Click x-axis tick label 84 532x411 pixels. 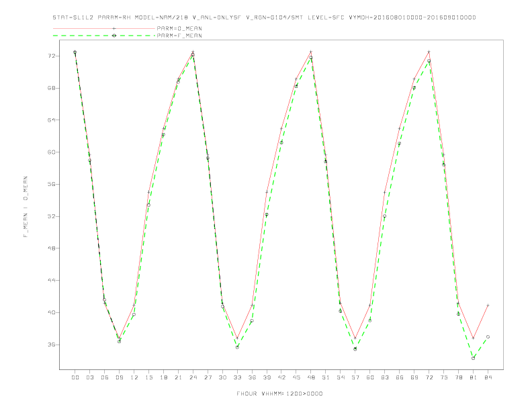pos(488,377)
